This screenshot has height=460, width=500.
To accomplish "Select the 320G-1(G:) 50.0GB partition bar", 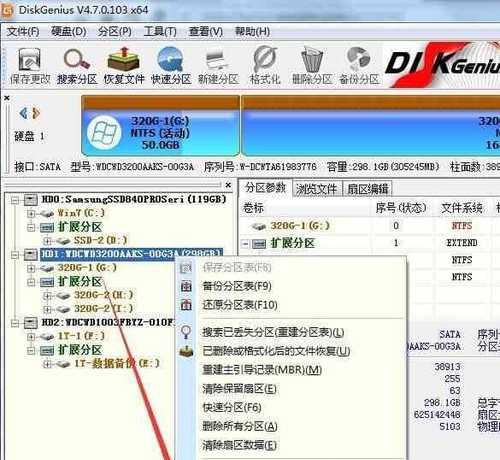I will point(160,126).
